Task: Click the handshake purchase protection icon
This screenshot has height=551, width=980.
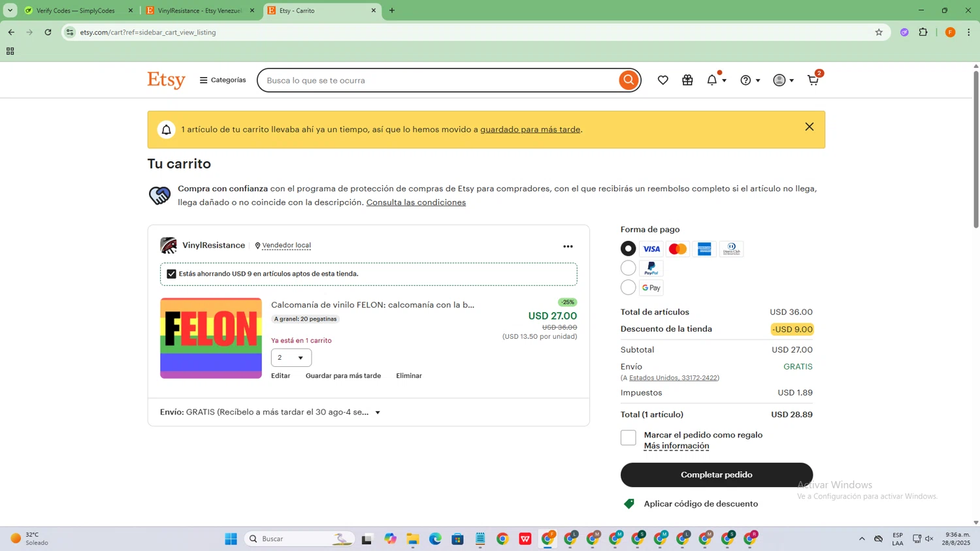Action: coord(159,195)
